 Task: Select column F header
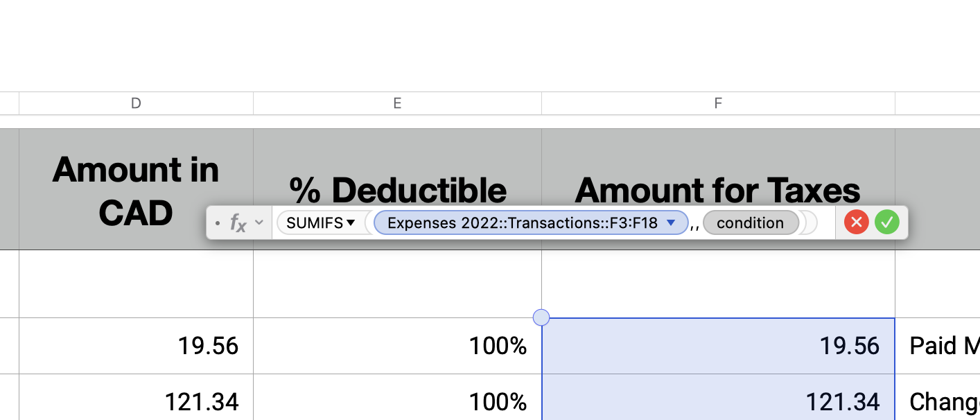(718, 103)
